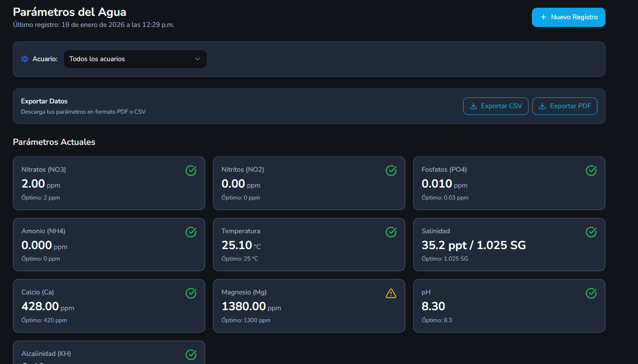Click the pH card title
The height and width of the screenshot is (364, 638).
tap(426, 292)
